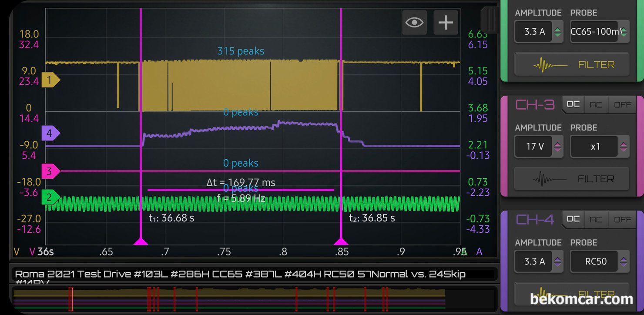Viewport: 644px width, 315px height.
Task: Open the 3.3 A amplitude dropdown in top panel
Action: pos(539,32)
